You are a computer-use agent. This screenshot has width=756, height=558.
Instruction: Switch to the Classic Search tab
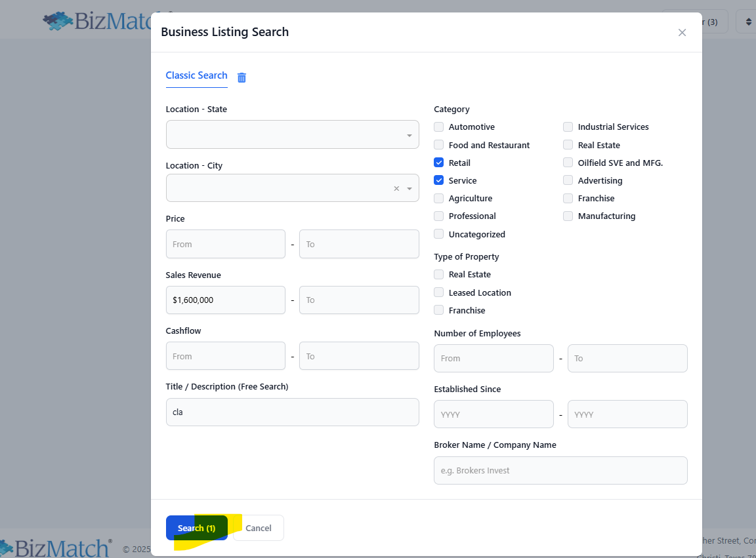tap(196, 75)
